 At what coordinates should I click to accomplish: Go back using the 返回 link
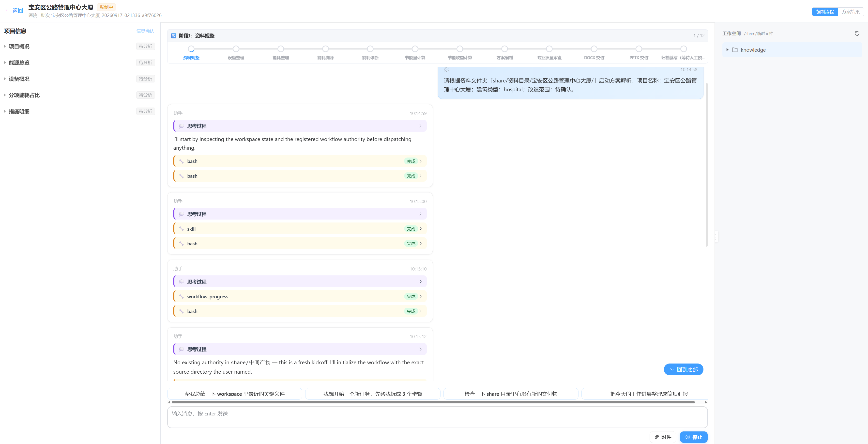[14, 10]
